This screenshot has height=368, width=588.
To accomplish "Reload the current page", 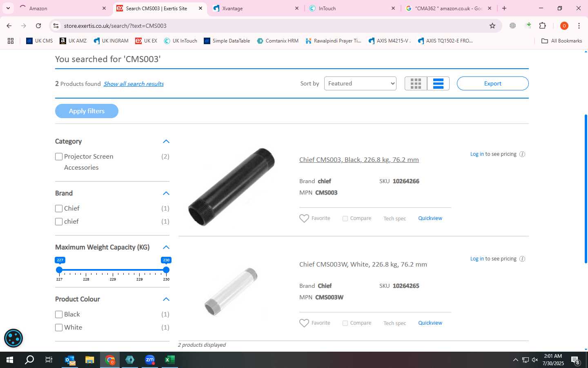I will [38, 26].
